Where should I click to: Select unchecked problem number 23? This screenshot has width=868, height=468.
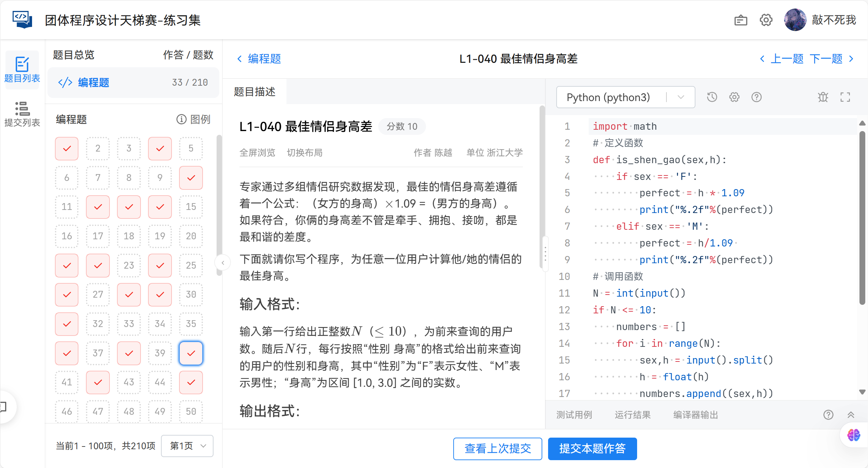tap(129, 265)
